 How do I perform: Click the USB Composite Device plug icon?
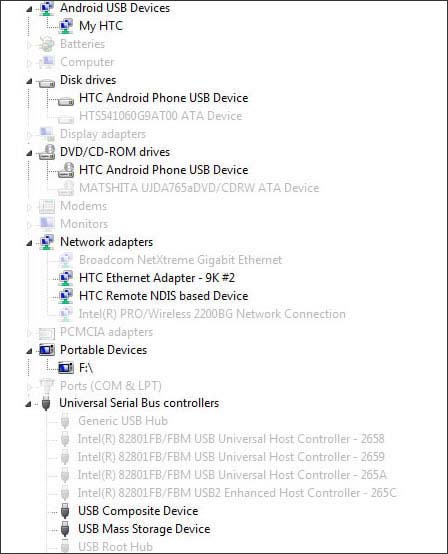(64, 511)
